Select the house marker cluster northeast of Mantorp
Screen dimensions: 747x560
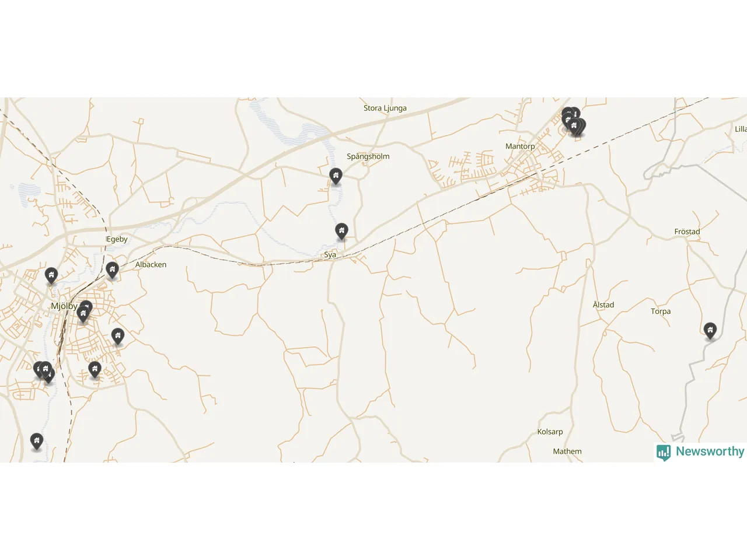[x=573, y=123]
